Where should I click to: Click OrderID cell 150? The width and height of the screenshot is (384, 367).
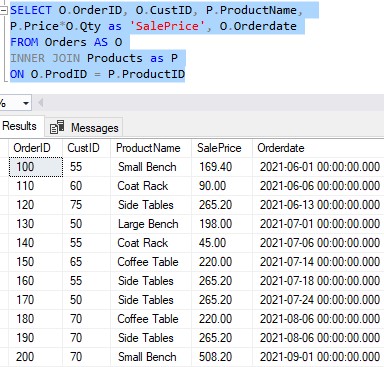click(35, 262)
